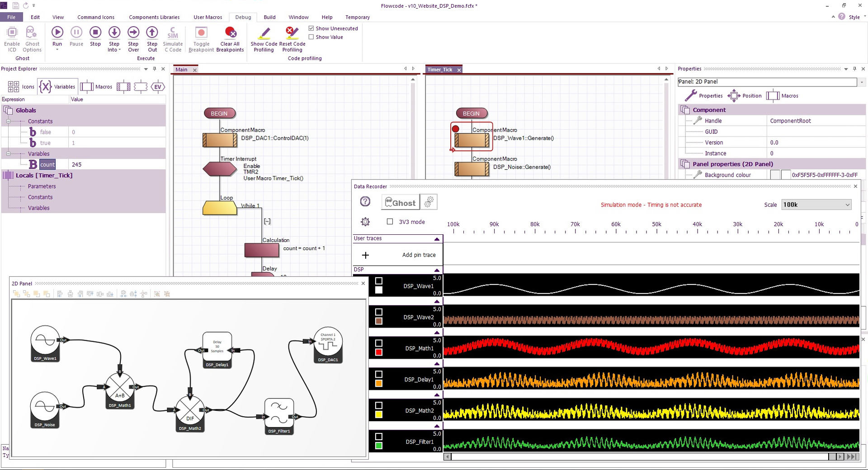Image resolution: width=868 pixels, height=470 pixels.
Task: Click the Add pin trace button
Action: pyautogui.click(x=398, y=255)
